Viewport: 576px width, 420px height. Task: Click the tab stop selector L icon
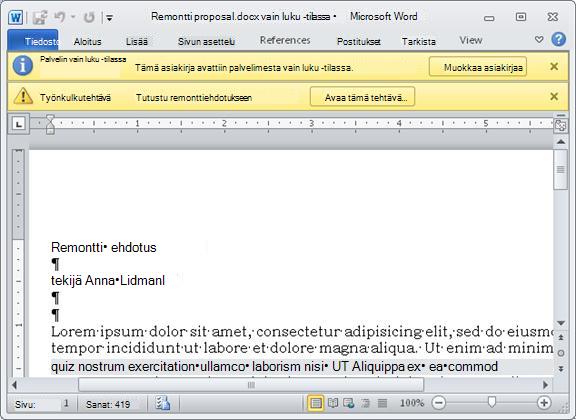(18, 124)
